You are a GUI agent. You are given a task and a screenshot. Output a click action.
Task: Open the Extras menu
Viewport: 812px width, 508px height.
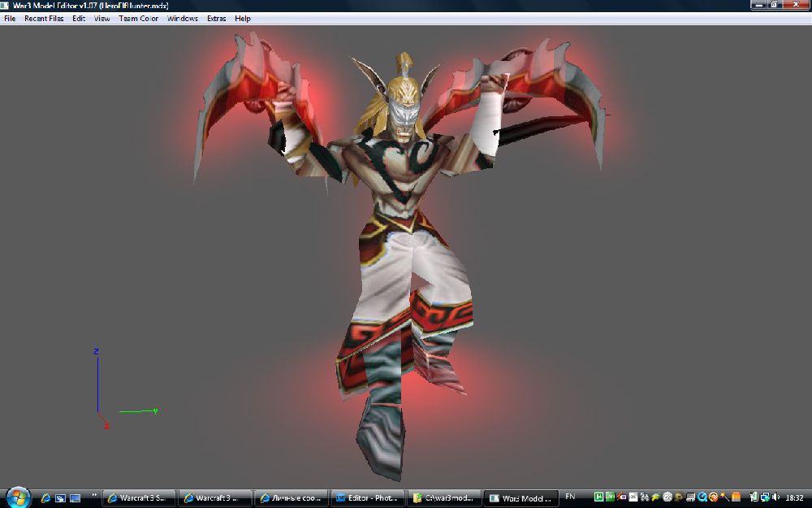point(217,18)
